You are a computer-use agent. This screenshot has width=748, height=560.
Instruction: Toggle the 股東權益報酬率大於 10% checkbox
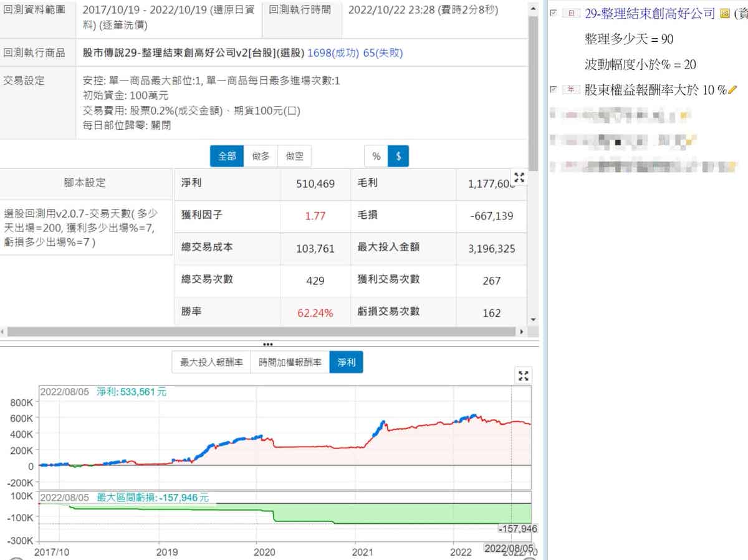pyautogui.click(x=553, y=90)
